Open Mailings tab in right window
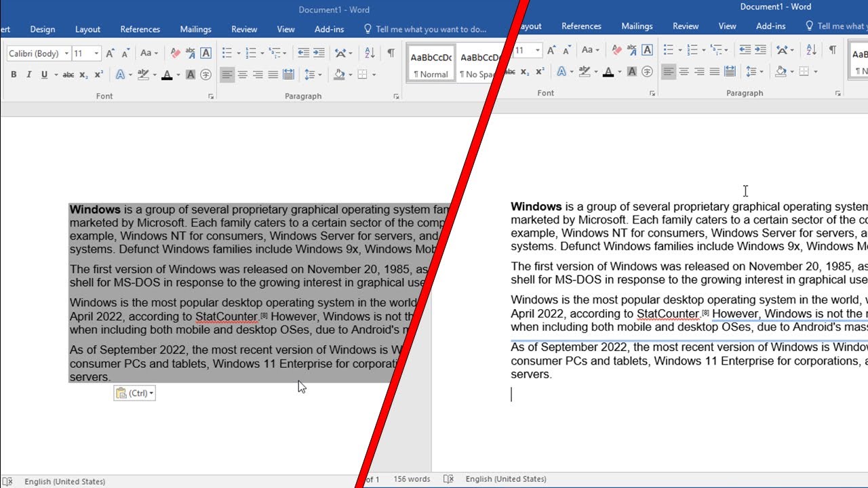The height and width of the screenshot is (488, 868). pyautogui.click(x=637, y=26)
